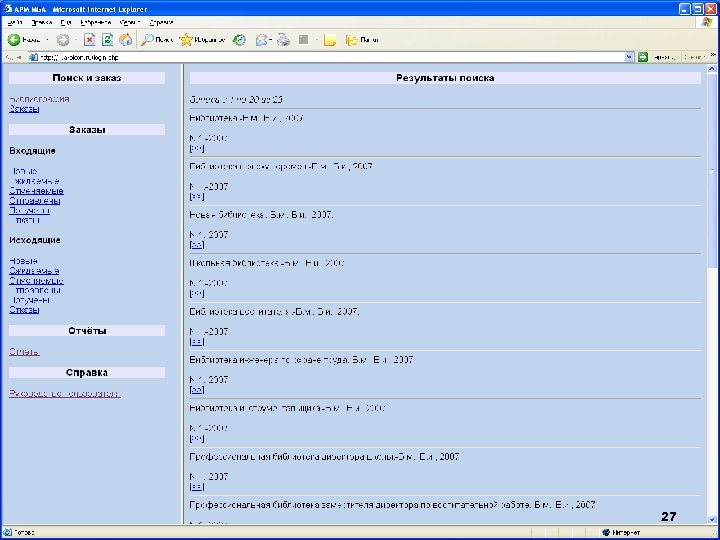Open the File menu in menu bar
The image size is (720, 540).
(x=15, y=22)
